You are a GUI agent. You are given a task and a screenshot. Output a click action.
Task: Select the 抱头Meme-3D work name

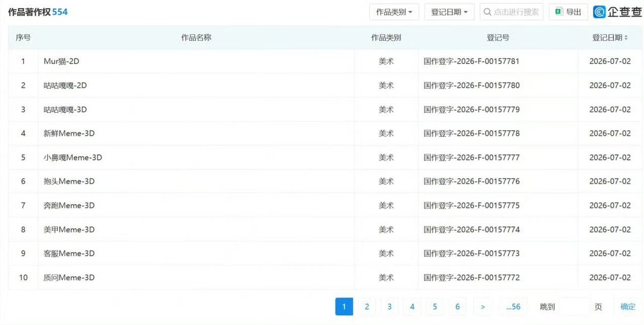tap(69, 181)
